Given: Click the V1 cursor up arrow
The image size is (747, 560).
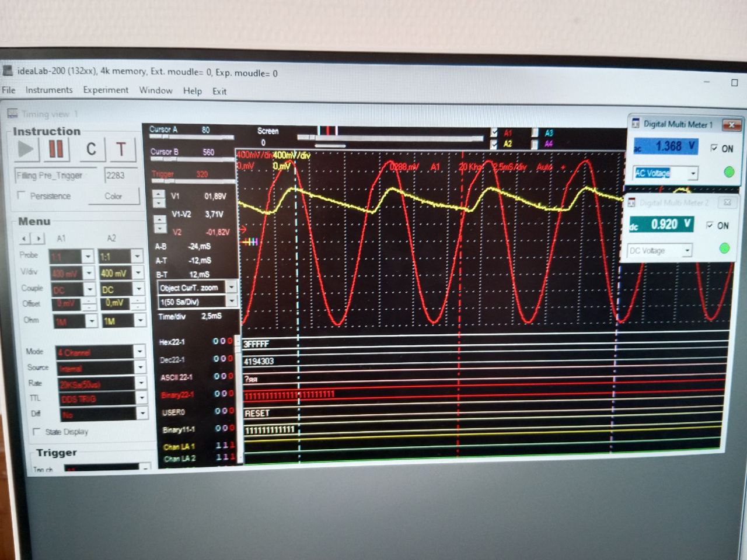Looking at the screenshot, I should coord(159,194).
